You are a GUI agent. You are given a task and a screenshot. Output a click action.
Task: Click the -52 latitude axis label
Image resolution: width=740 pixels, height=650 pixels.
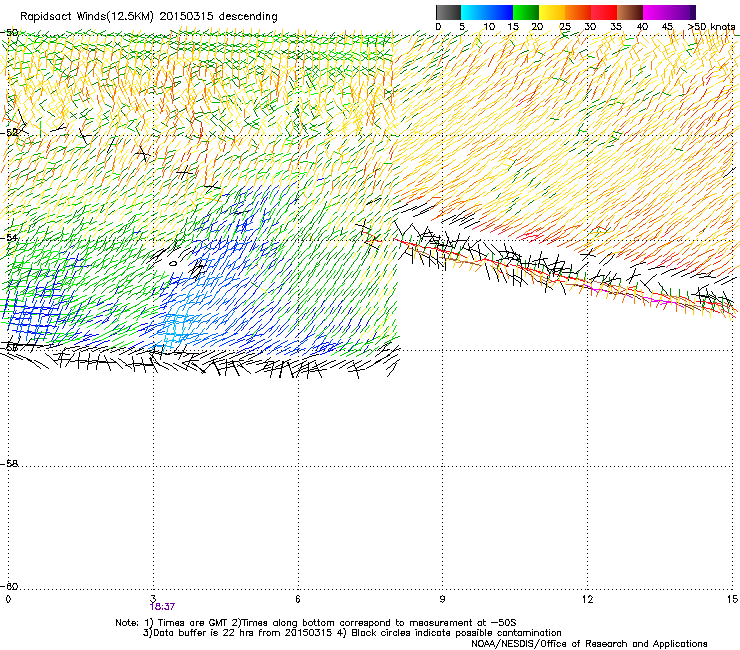tap(9, 132)
